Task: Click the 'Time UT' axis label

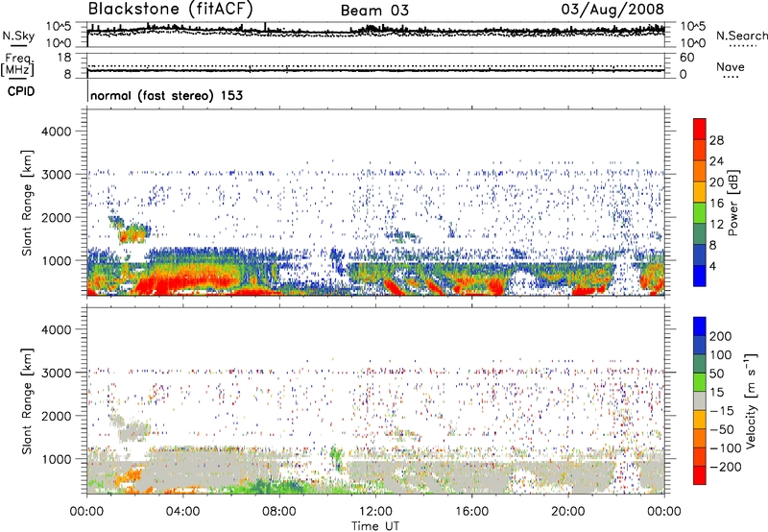Action: click(375, 526)
